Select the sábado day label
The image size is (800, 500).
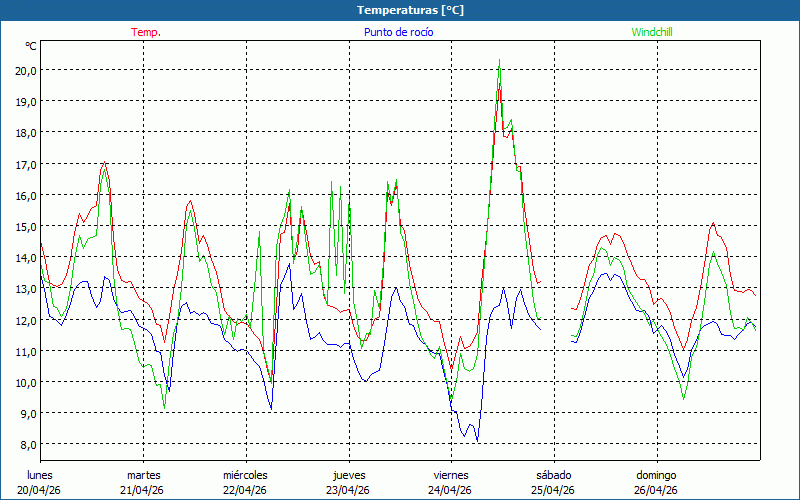(553, 475)
